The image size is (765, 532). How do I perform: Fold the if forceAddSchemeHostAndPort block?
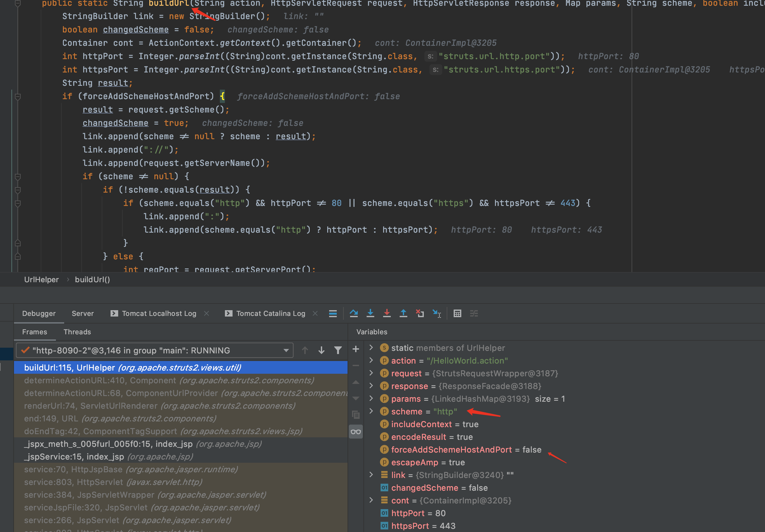point(18,97)
